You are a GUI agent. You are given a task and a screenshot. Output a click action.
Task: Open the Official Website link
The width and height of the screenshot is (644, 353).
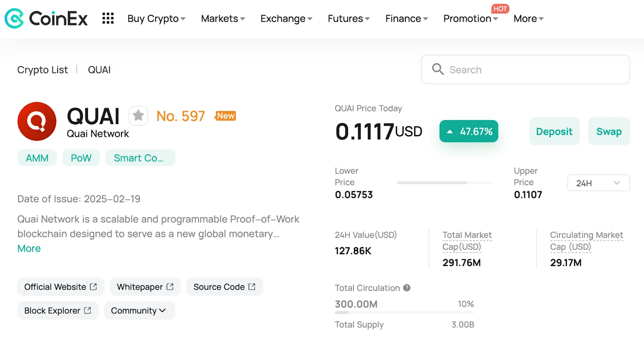(61, 287)
